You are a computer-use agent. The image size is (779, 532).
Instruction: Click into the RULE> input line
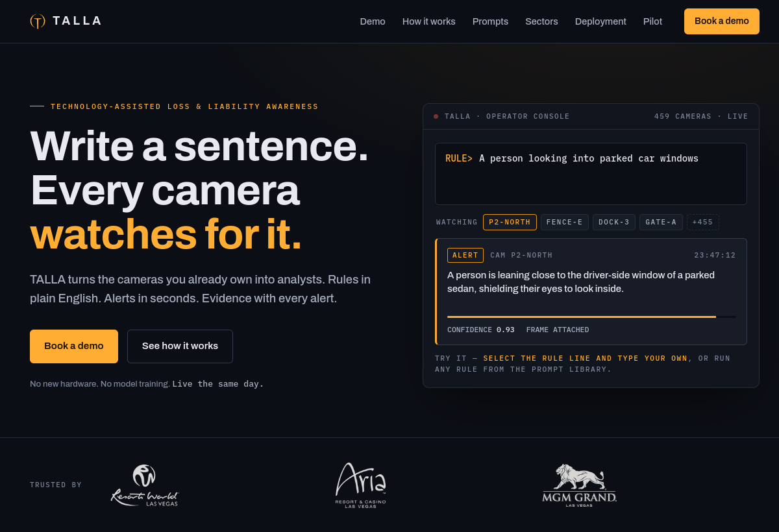tap(591, 174)
